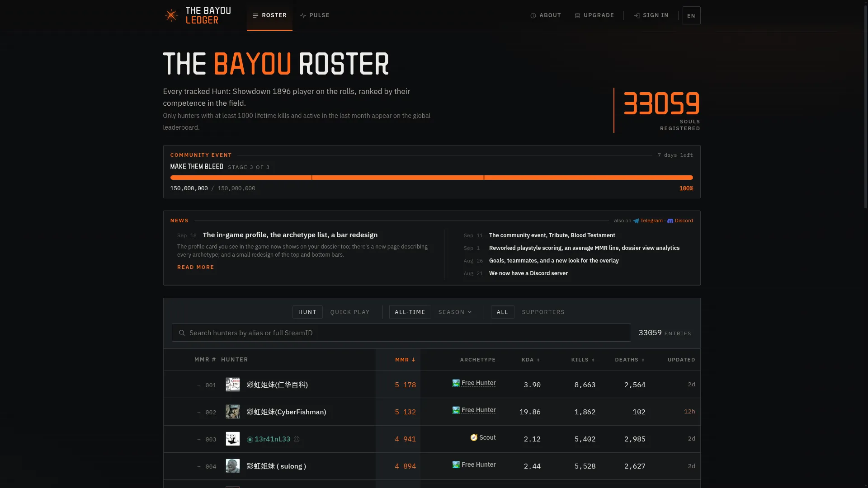Open avatar of 彩虹姐妹 ( sulong )
The height and width of the screenshot is (488, 868).
coord(233,466)
